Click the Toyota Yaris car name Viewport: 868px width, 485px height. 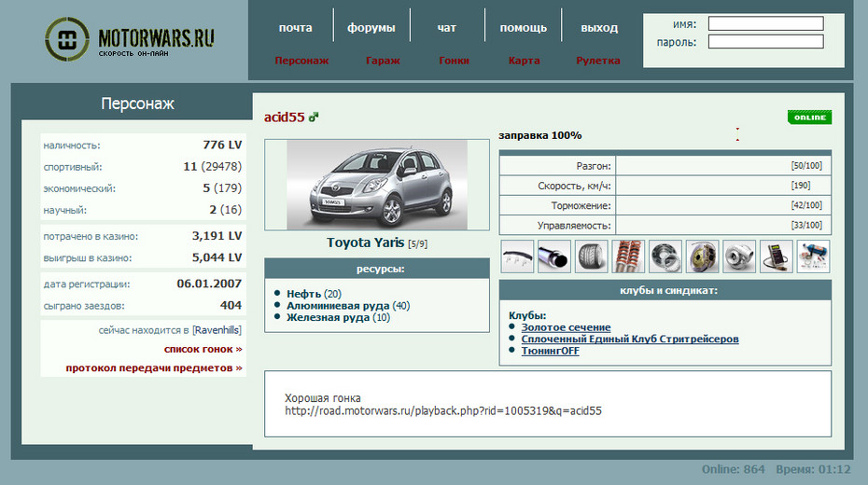[365, 242]
